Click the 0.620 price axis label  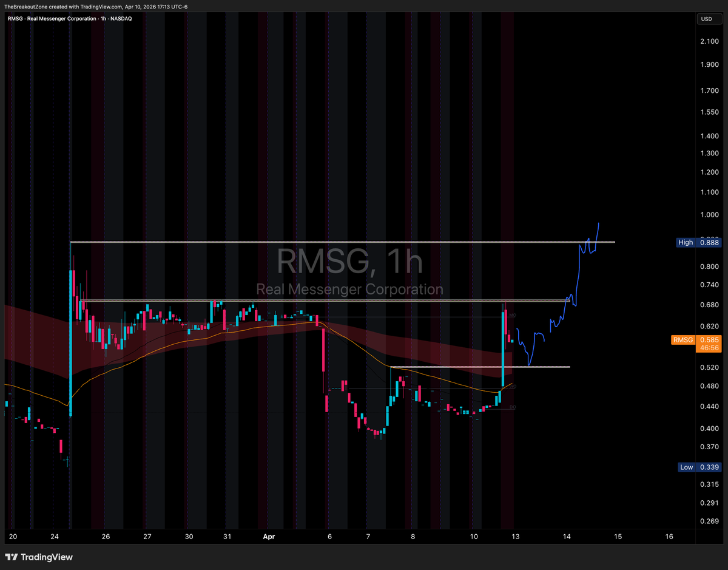(x=709, y=326)
